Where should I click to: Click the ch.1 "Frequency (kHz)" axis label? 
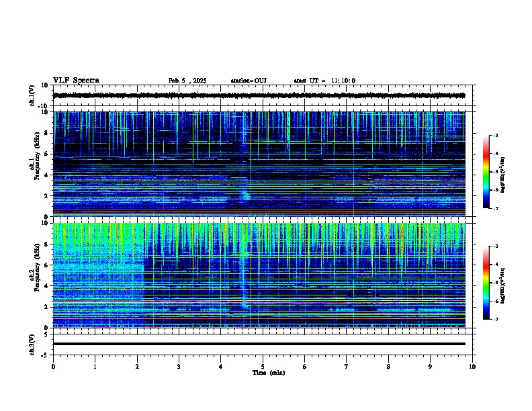[37, 156]
